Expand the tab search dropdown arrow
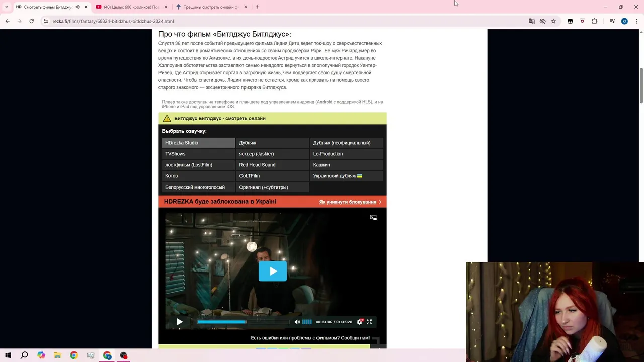This screenshot has width=644, height=362. coord(7,7)
